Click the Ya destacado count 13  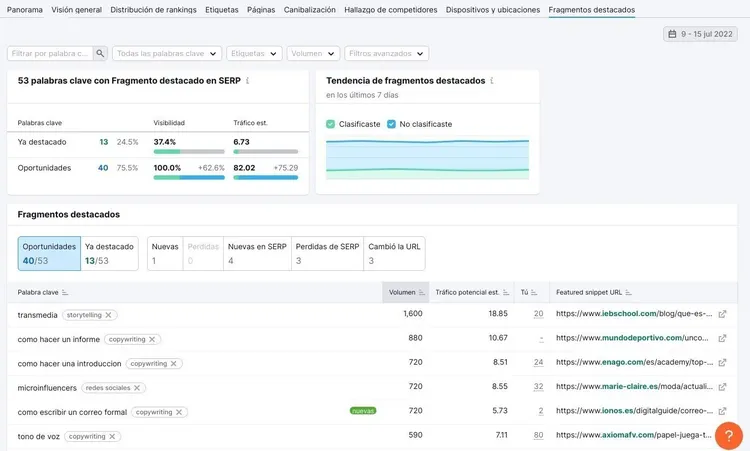pyautogui.click(x=104, y=142)
